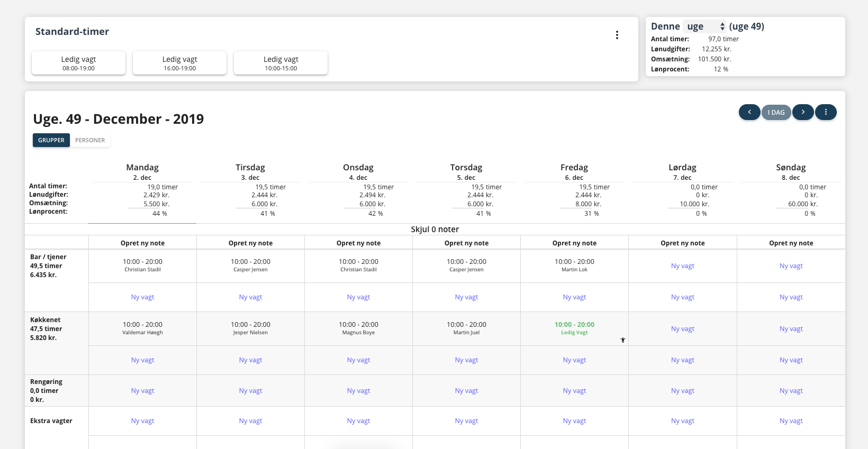The image size is (868, 449).
Task: Open the period dropdown showing 'uge'
Action: tap(705, 26)
